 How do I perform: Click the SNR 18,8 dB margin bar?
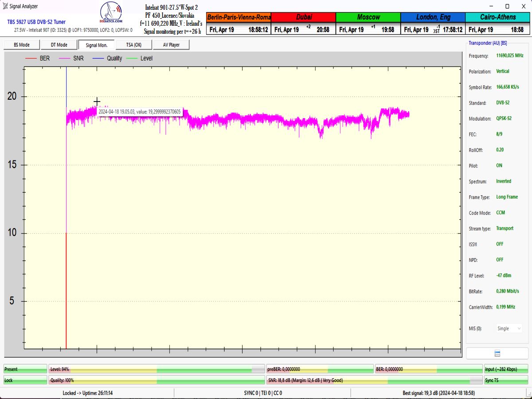tap(375, 380)
